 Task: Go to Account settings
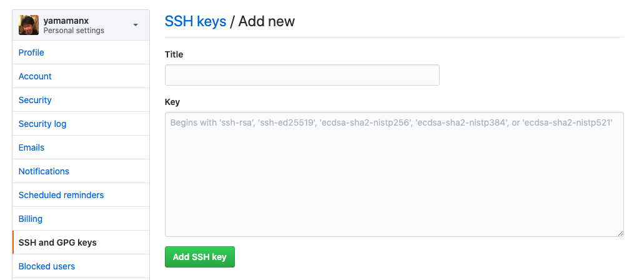click(x=35, y=76)
